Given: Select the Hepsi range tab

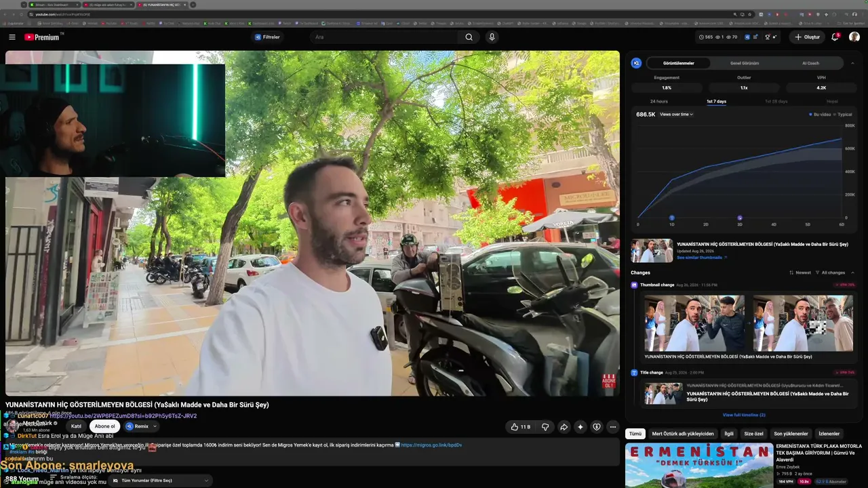Looking at the screenshot, I should [x=832, y=102].
